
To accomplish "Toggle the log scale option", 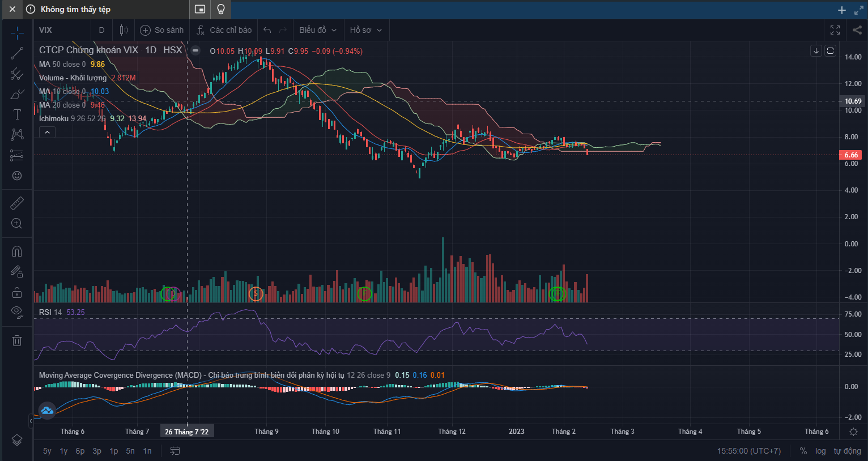I will [820, 451].
